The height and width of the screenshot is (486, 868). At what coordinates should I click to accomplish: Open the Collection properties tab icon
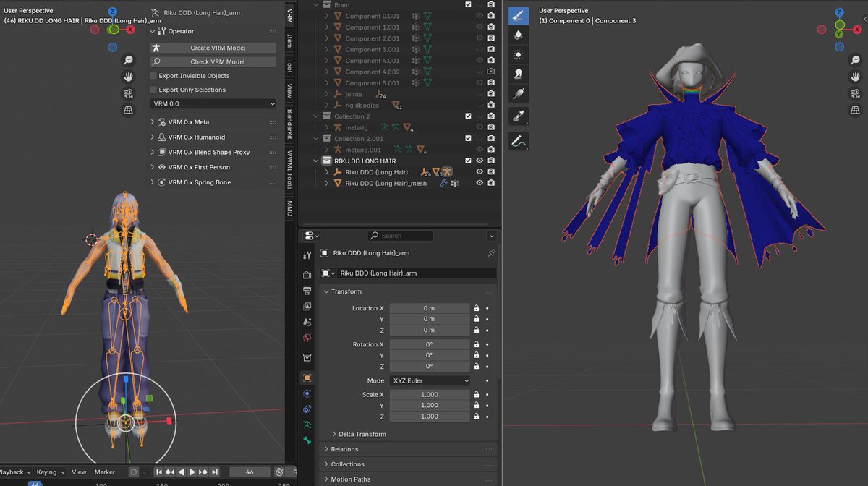pos(307,357)
